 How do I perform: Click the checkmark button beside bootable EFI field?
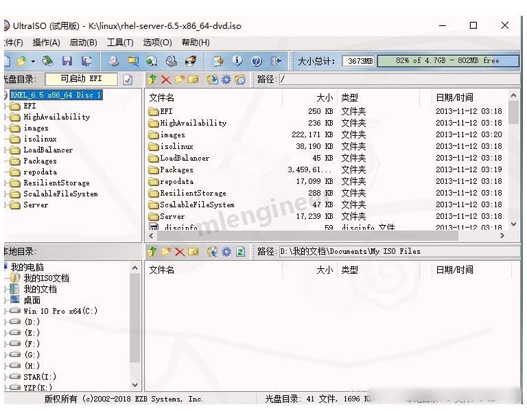(128, 80)
